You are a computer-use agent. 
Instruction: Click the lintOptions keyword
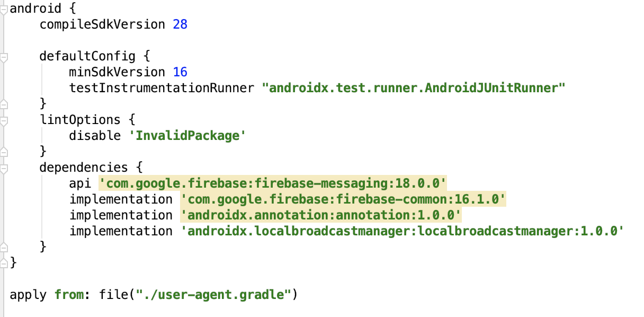coord(80,120)
